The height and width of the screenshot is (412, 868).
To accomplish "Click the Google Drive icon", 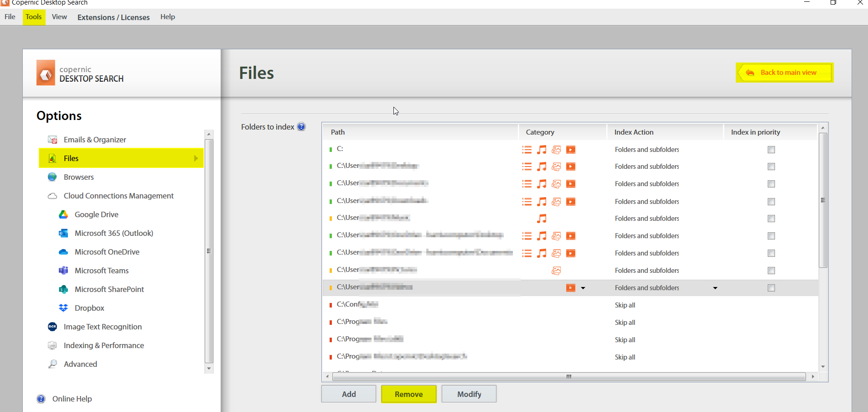I will tap(63, 214).
